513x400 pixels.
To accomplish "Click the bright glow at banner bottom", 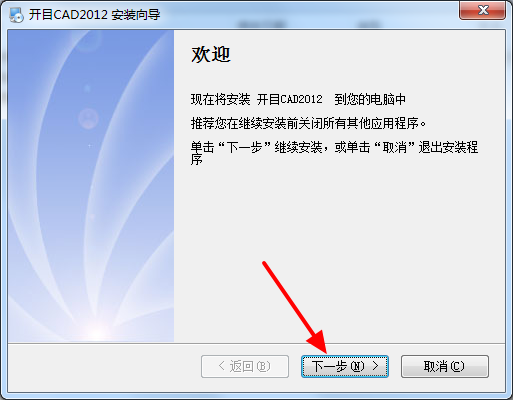I will click(x=97, y=330).
